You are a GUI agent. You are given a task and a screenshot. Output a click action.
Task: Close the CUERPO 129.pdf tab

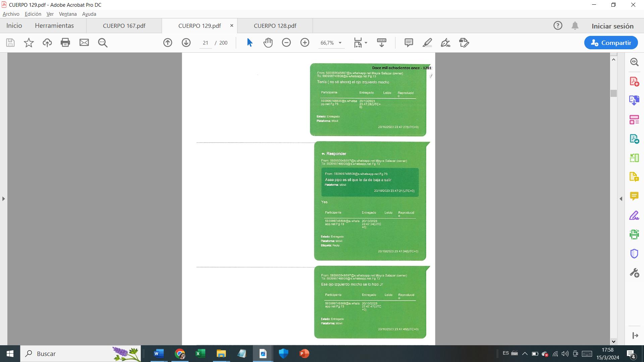pos(231,25)
